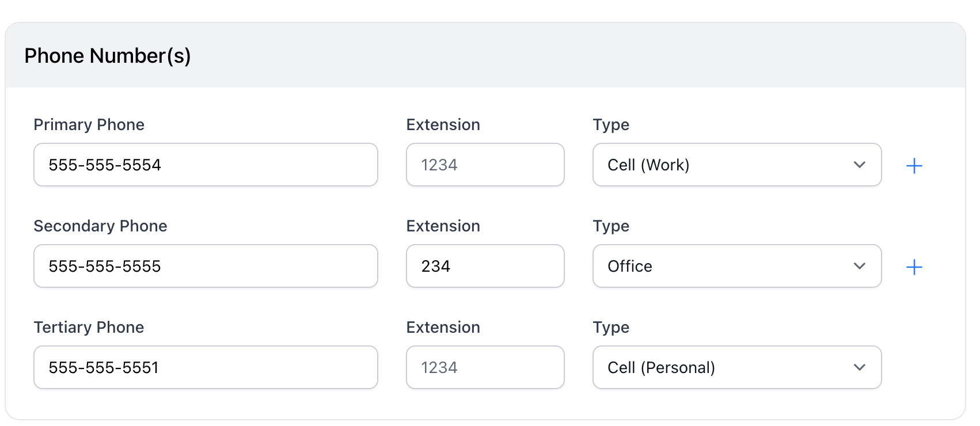The height and width of the screenshot is (426, 980).
Task: Click the Secondary Phone label
Action: [x=100, y=226]
